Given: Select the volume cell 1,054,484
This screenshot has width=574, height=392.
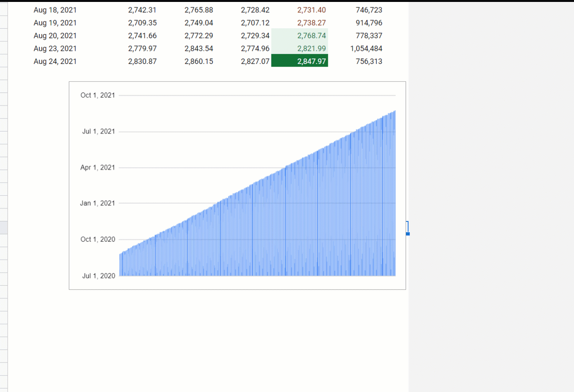Looking at the screenshot, I should click(366, 49).
